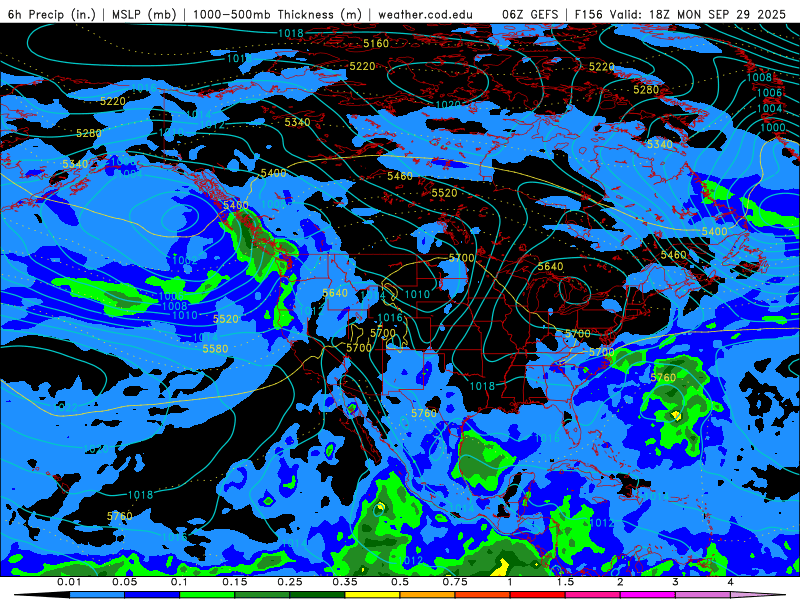Image resolution: width=800 pixels, height=600 pixels.
Task: Click the '1000' pressure label at top right
Action: pos(773,128)
